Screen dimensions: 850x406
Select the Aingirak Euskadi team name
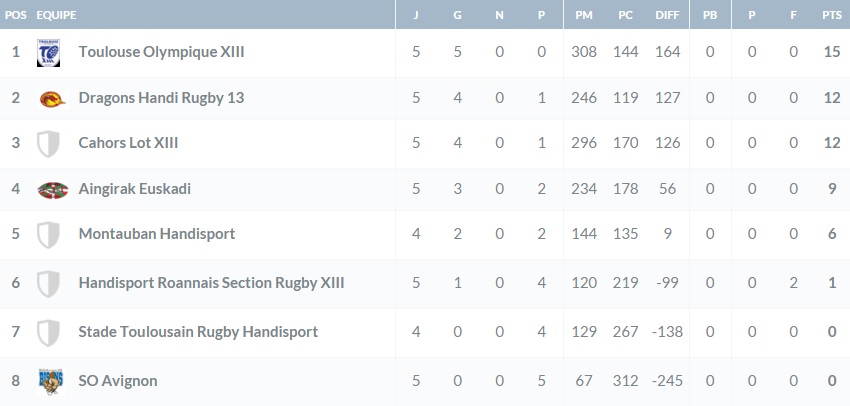(x=134, y=189)
